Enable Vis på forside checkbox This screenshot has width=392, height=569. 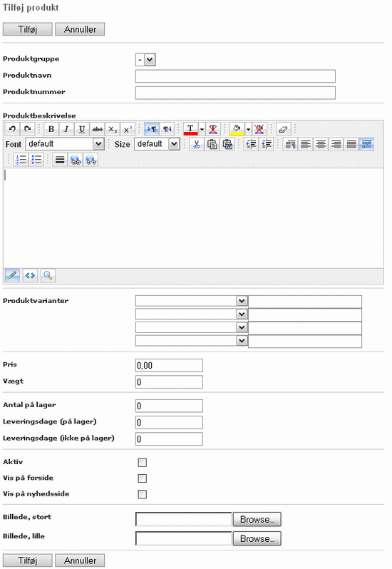[142, 478]
